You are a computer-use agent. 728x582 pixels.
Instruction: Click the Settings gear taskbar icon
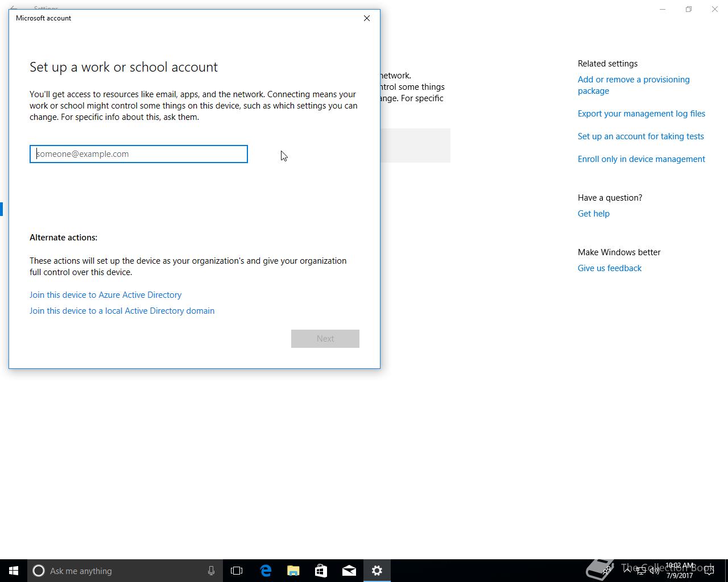[377, 571]
